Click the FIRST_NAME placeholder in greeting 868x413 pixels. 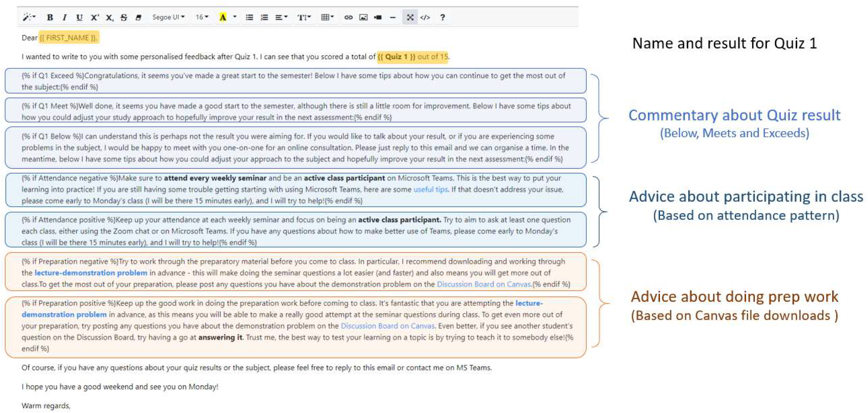[68, 38]
